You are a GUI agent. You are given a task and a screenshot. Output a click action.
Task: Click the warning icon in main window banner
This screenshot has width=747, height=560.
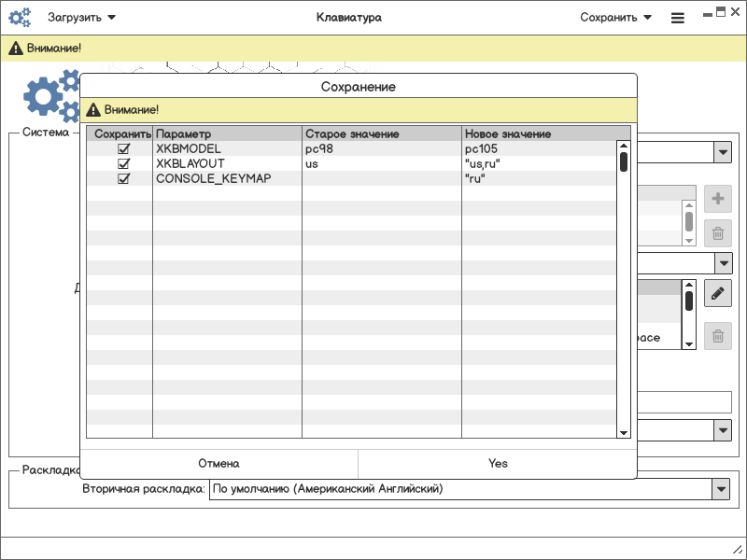pos(16,49)
